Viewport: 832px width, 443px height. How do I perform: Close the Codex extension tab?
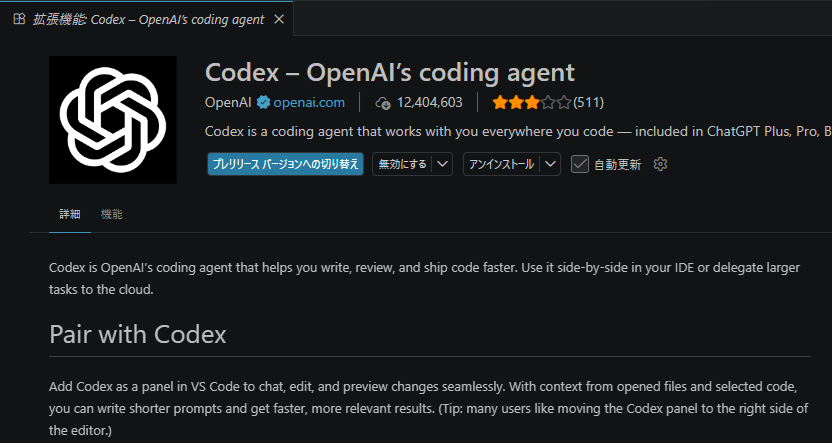pyautogui.click(x=279, y=20)
